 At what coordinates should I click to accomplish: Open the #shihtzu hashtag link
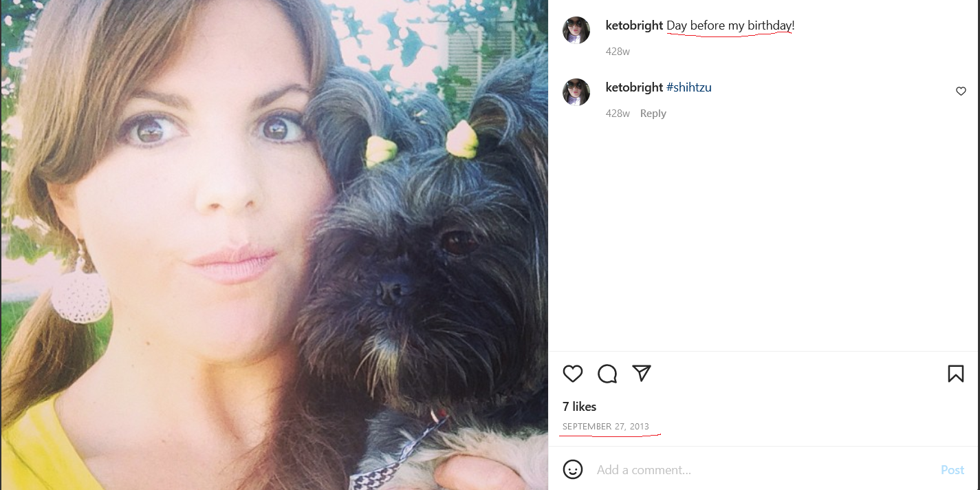[689, 87]
